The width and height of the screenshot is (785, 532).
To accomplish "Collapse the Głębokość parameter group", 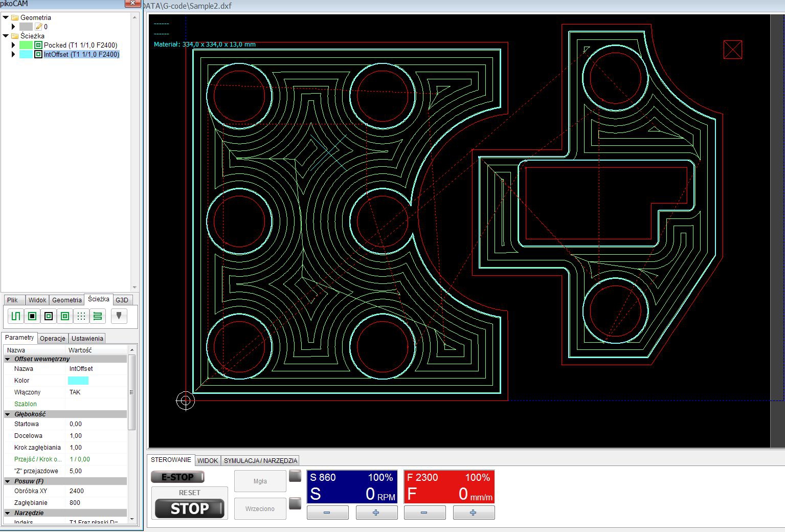I will 8,414.
